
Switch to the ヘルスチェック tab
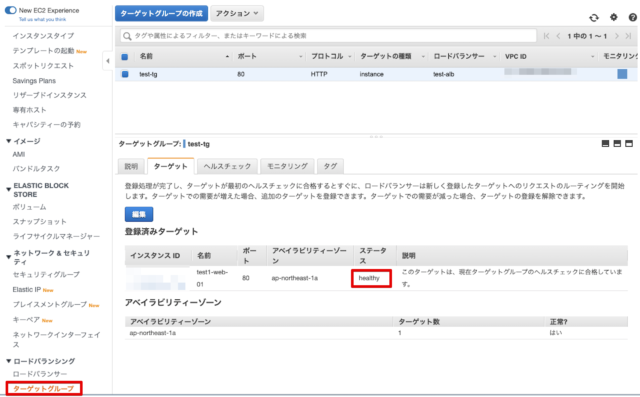227,166
